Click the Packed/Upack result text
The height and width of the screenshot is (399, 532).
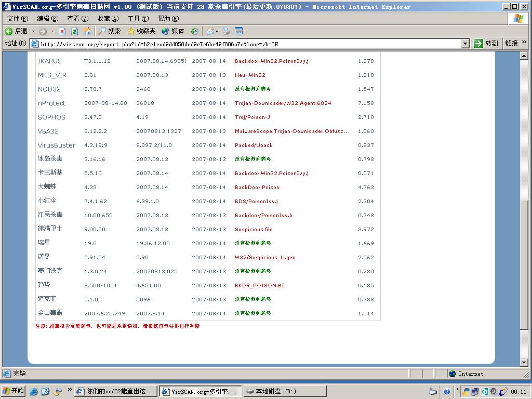[x=254, y=145]
